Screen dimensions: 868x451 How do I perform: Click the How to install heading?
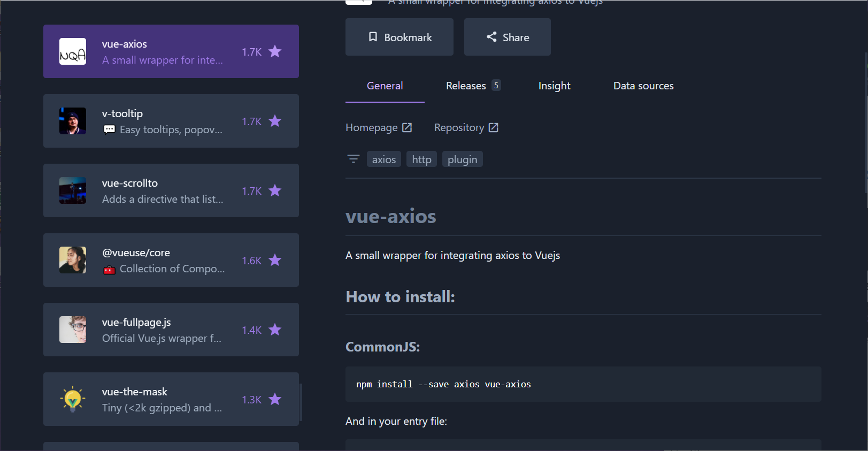tap(400, 297)
